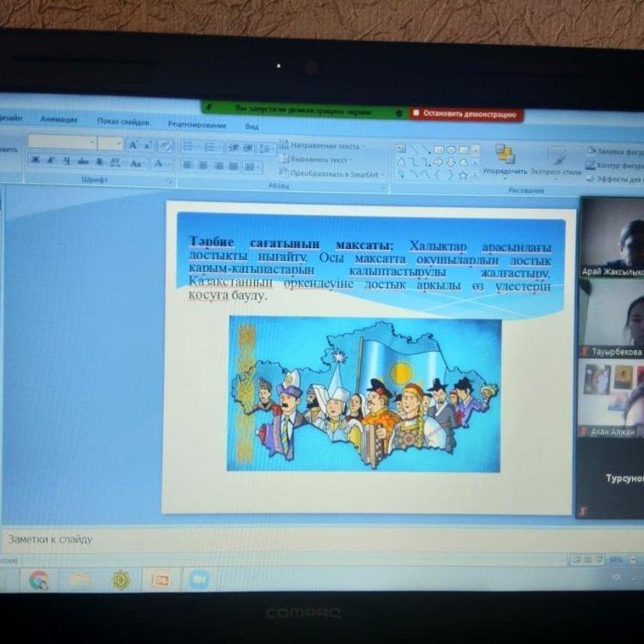Select the elbow connector shape
The width and height of the screenshot is (644, 644).
click(x=414, y=162)
